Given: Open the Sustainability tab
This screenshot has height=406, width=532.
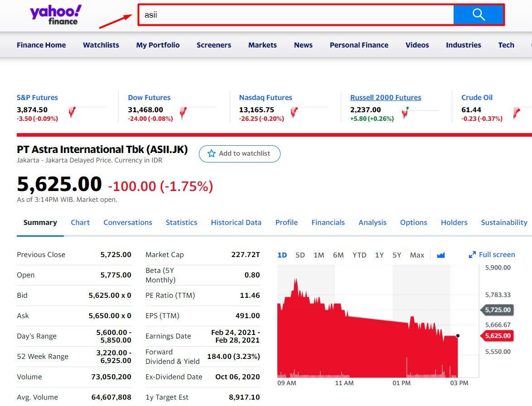Looking at the screenshot, I should (504, 223).
